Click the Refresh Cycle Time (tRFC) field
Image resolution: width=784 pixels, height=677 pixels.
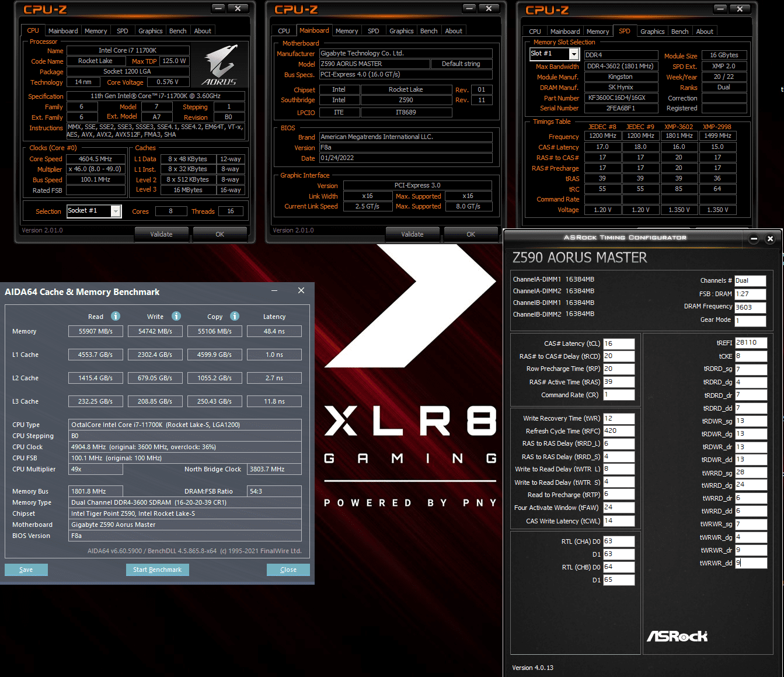click(619, 431)
